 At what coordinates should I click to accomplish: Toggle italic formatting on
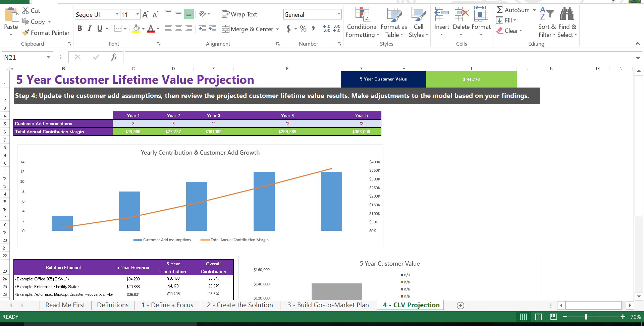click(89, 29)
